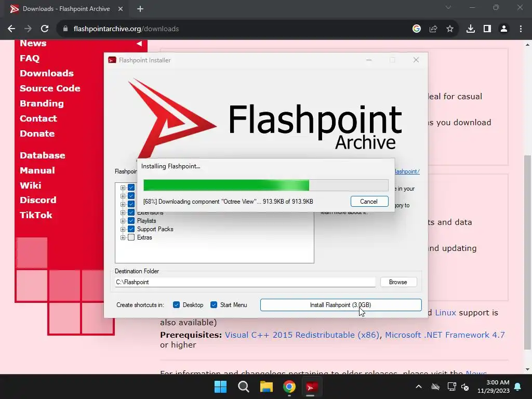532x399 pixels.
Task: Click the installation progress bar
Action: [x=265, y=185]
